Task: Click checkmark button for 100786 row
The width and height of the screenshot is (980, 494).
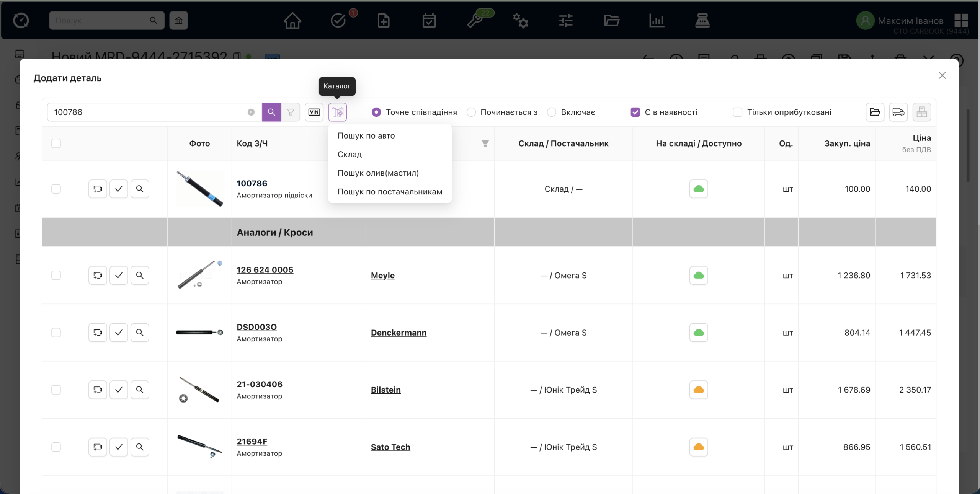Action: point(119,189)
